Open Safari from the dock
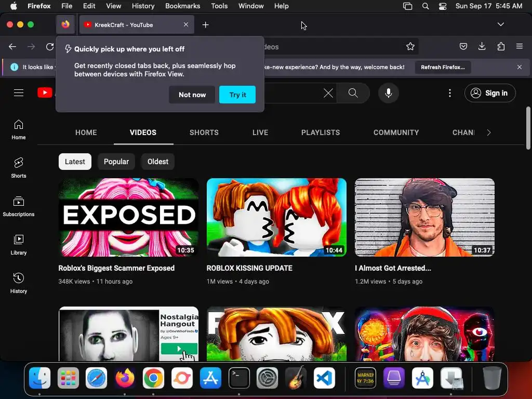Image resolution: width=532 pixels, height=399 pixels. pos(96,378)
